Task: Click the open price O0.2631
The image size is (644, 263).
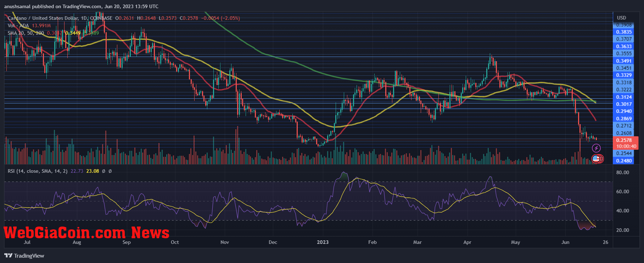Action: point(124,18)
